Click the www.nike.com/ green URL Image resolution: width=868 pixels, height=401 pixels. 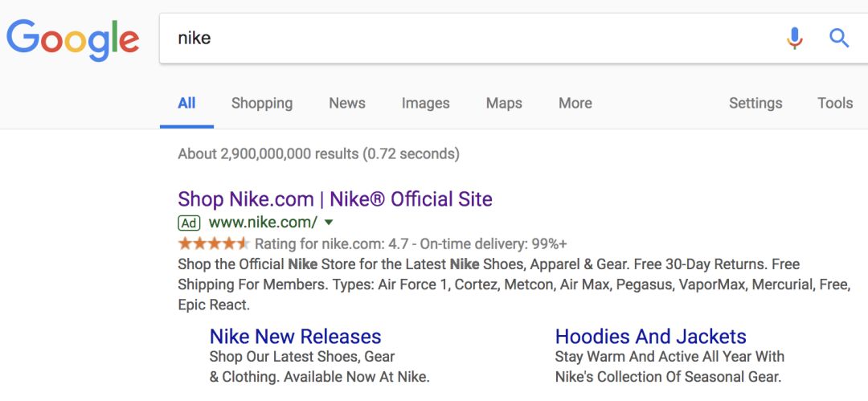[262, 223]
